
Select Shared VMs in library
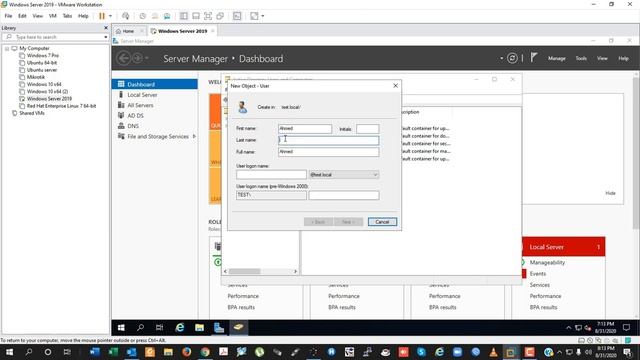(31, 113)
